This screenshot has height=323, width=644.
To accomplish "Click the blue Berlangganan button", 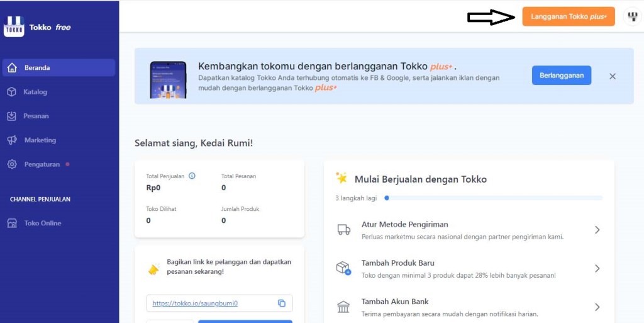I will (x=561, y=76).
